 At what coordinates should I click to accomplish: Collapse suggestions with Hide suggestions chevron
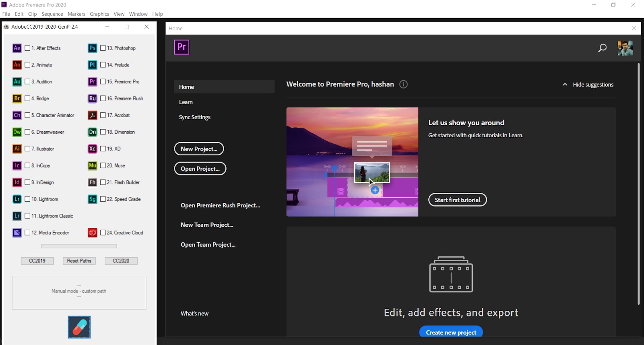click(565, 85)
